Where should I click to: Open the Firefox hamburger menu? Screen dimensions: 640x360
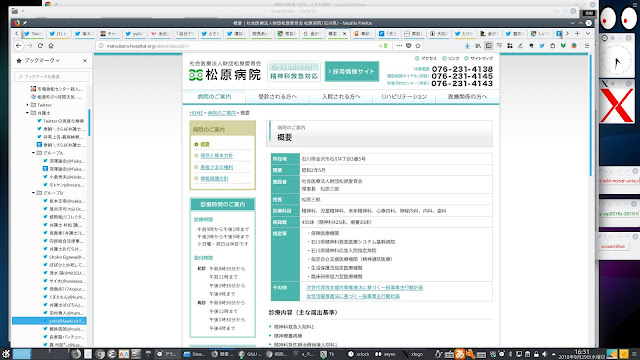point(587,46)
